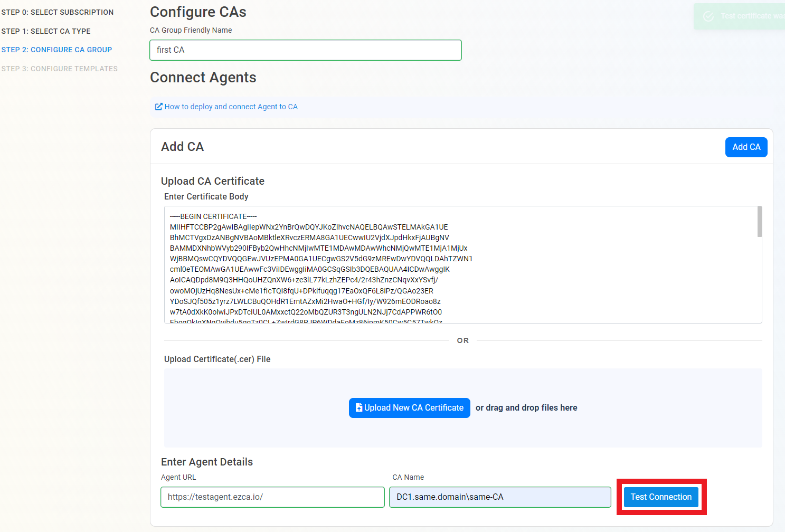Click 'Upload Certificate(.cer) File' label
This screenshot has height=532, width=785.
(x=217, y=359)
